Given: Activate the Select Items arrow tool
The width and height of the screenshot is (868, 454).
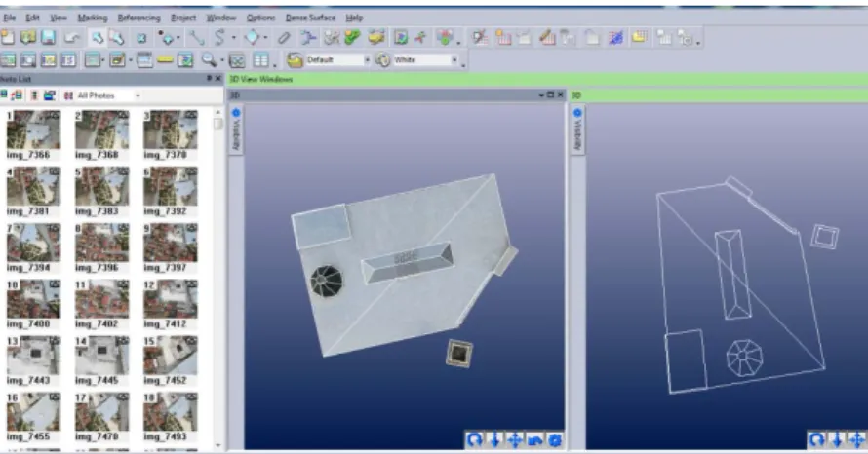Looking at the screenshot, I should pos(98,38).
